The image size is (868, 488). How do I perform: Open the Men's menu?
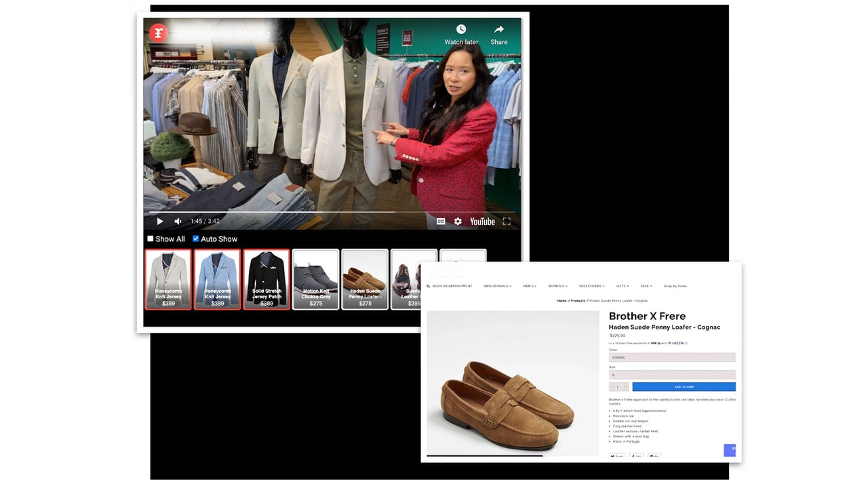coord(530,286)
